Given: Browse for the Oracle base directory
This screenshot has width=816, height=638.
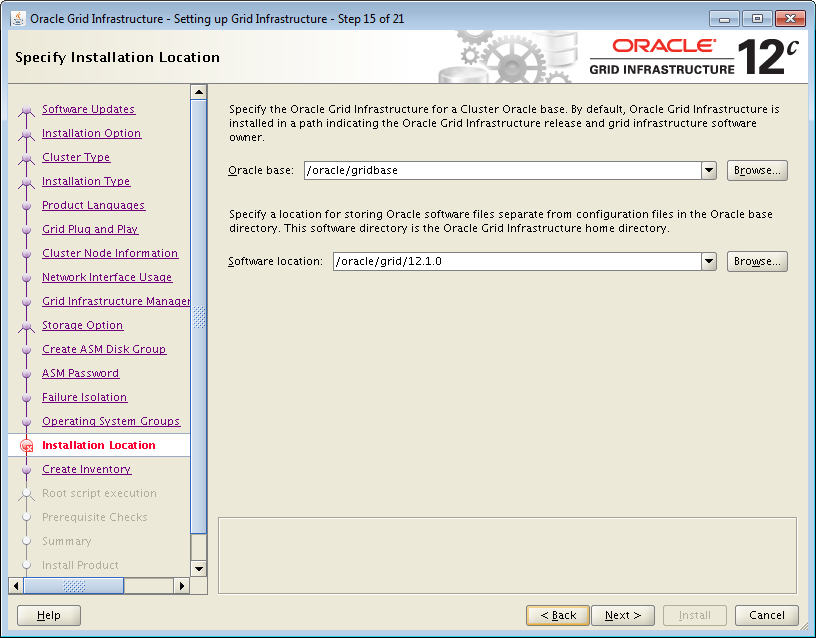Looking at the screenshot, I should pyautogui.click(x=757, y=171).
